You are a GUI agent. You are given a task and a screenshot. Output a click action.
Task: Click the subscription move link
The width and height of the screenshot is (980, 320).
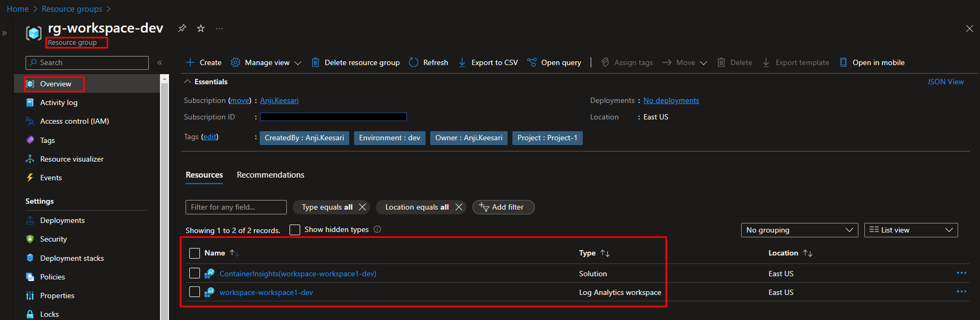point(240,100)
